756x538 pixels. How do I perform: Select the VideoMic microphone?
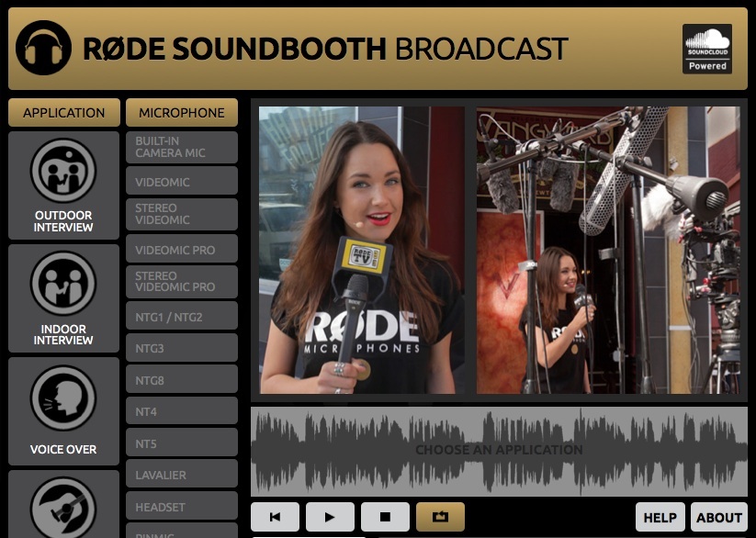pos(182,182)
